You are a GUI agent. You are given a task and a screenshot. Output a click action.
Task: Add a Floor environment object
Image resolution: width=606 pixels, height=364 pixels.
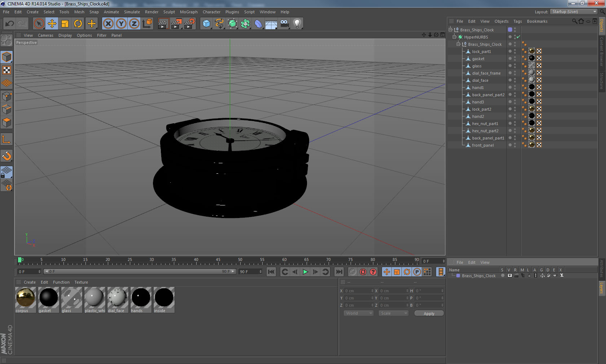click(271, 24)
